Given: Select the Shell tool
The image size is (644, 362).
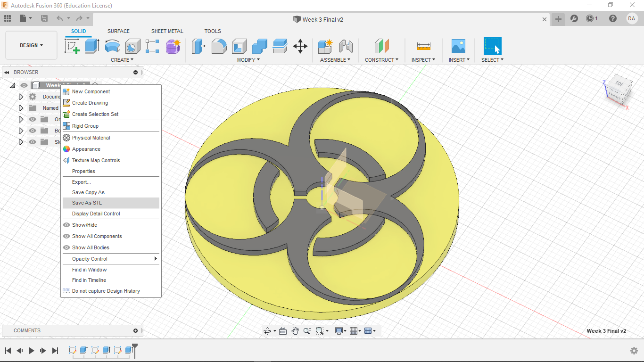Looking at the screenshot, I should (239, 46).
